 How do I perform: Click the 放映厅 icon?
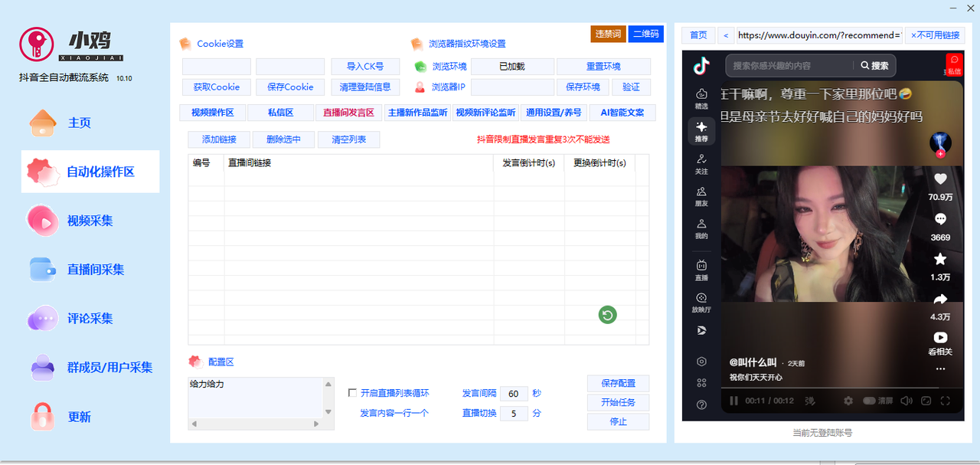coord(701,302)
